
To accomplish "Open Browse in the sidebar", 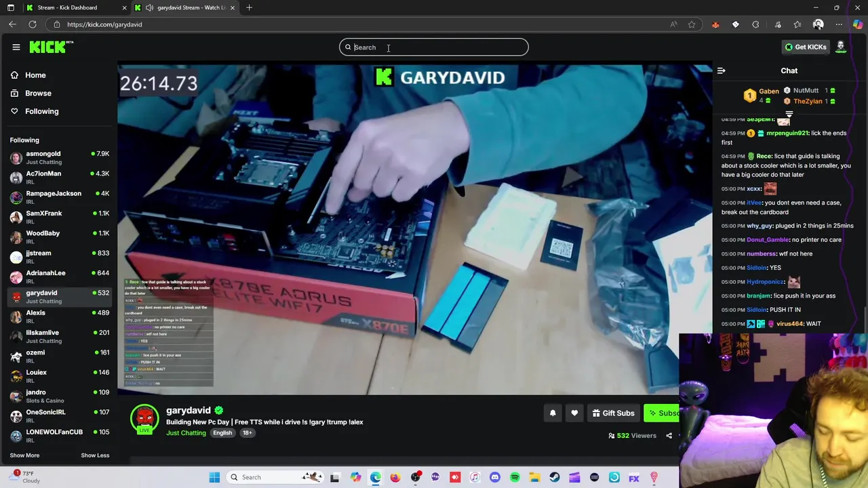I will click(x=38, y=93).
